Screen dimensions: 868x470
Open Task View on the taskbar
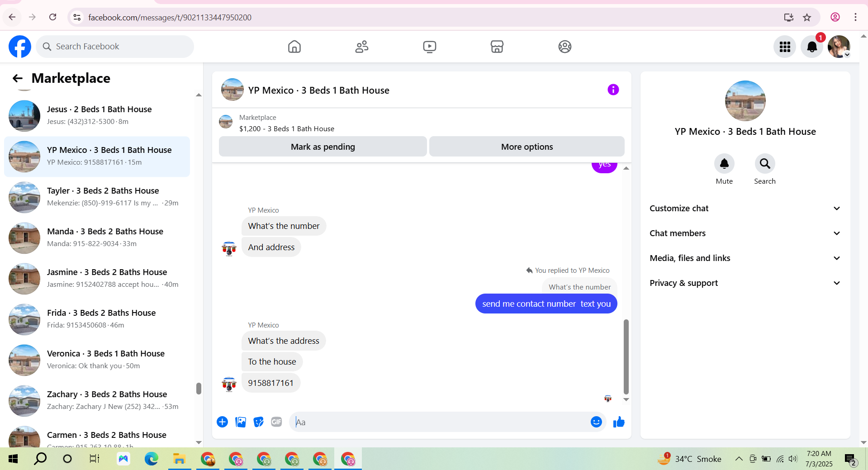94,459
